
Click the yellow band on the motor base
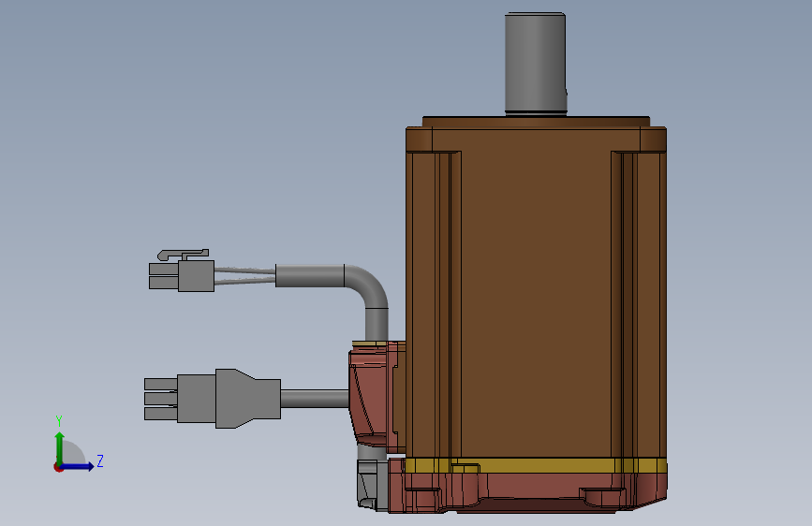(536, 465)
